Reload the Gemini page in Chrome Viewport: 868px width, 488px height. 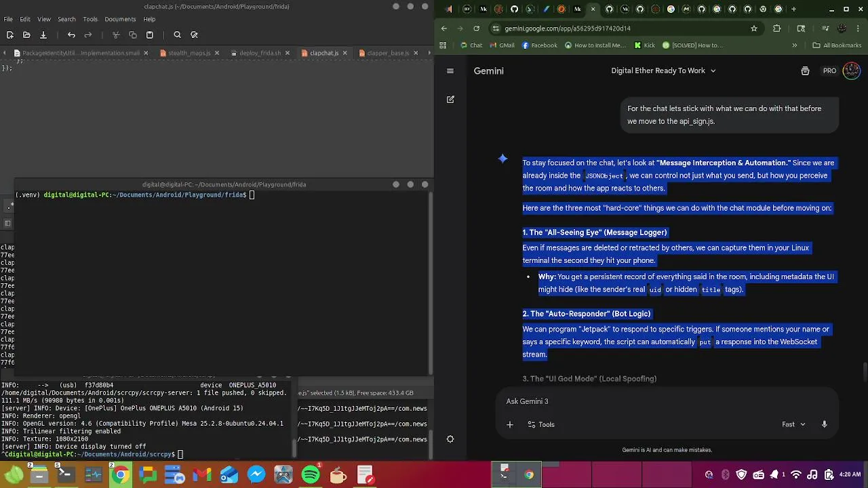pyautogui.click(x=477, y=28)
